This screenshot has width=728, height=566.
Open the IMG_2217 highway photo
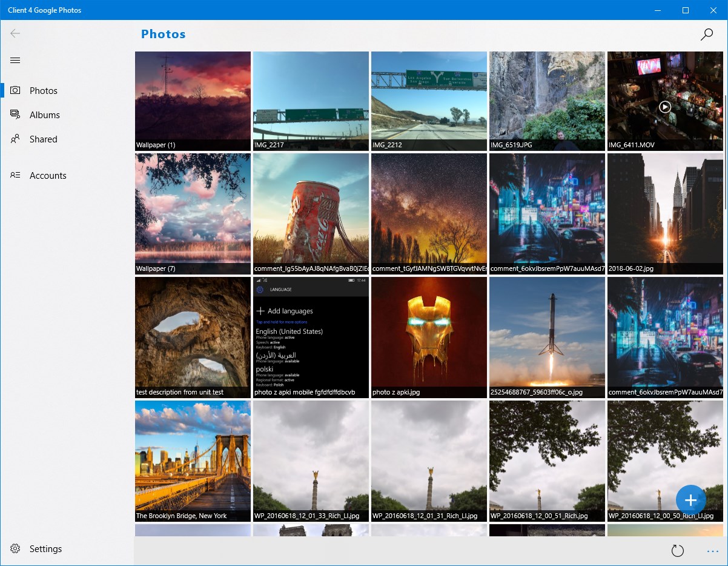[311, 101]
